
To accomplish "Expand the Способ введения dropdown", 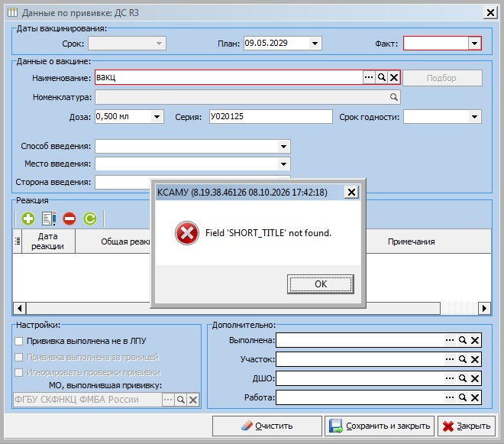I will coord(283,147).
